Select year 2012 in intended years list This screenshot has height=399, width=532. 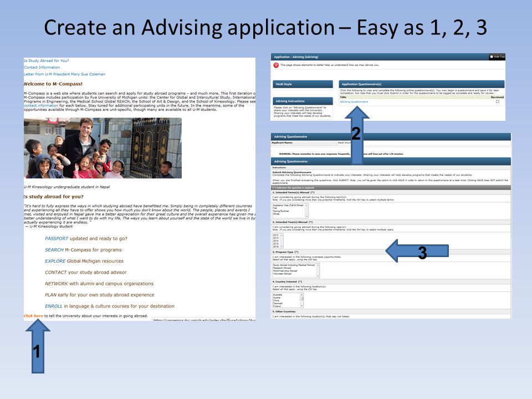275,235
